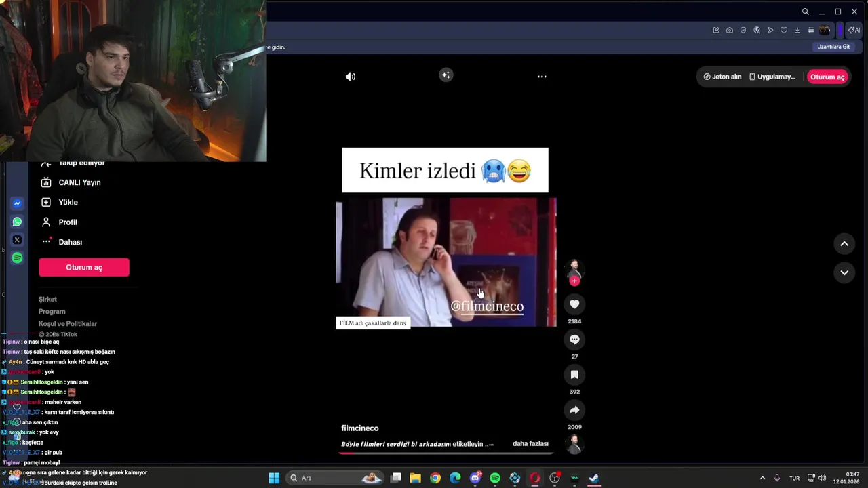
Task: Follow filmcineco via the plus avatar
Action: tap(574, 281)
